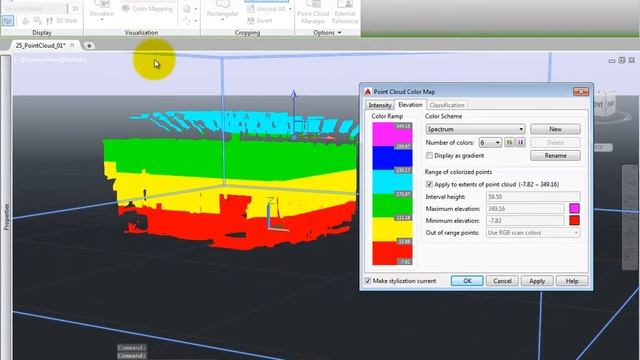
Task: Invert the point cloud crop
Action: tap(260, 20)
